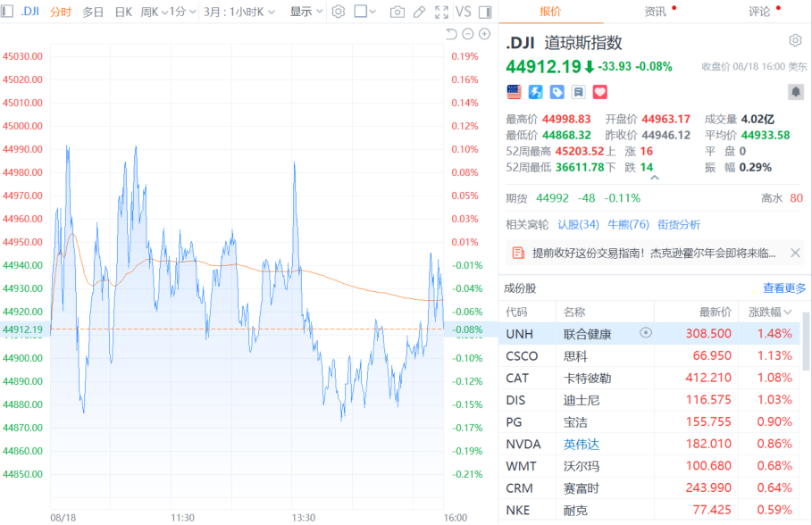Select the 资讯 news tab

click(x=655, y=12)
